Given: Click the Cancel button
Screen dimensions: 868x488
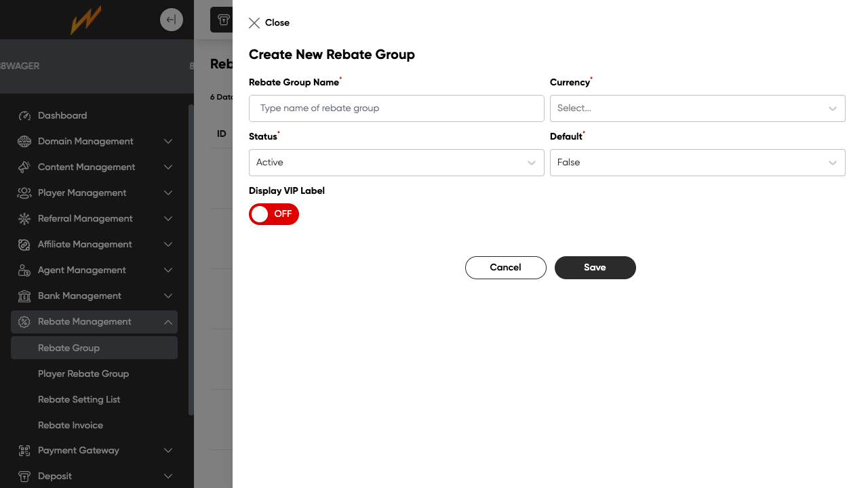Looking at the screenshot, I should tap(506, 268).
